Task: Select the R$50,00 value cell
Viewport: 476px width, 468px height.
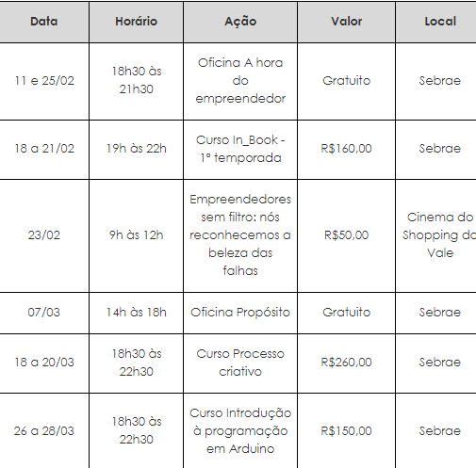Action: coord(346,235)
